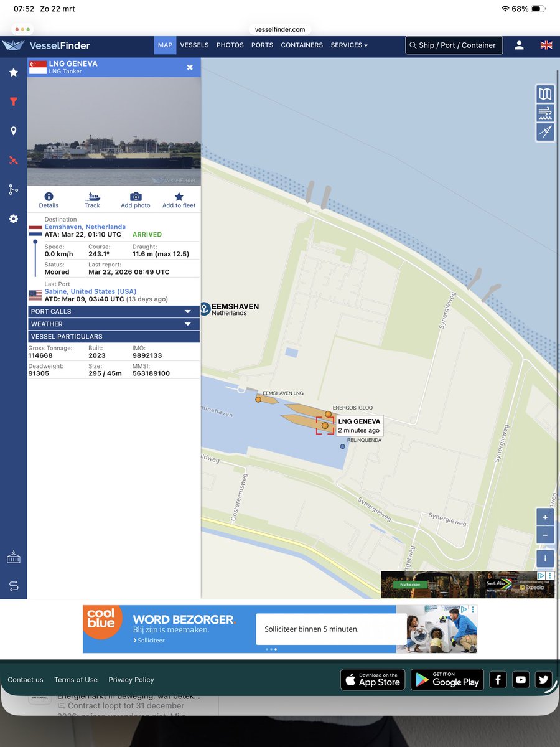Open the PHOTOS tab
The width and height of the screenshot is (560, 747).
pyautogui.click(x=230, y=45)
